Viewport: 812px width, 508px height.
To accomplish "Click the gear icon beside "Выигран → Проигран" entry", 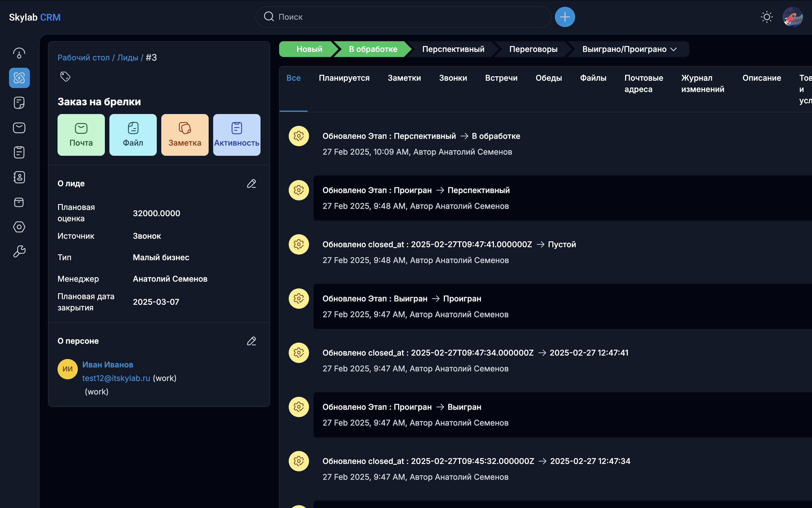I will 299,298.
